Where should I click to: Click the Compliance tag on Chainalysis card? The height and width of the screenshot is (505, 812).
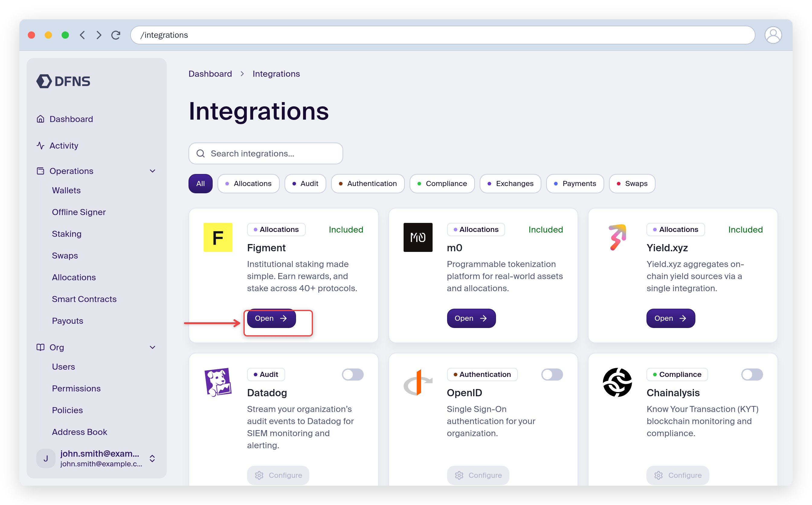tap(677, 375)
